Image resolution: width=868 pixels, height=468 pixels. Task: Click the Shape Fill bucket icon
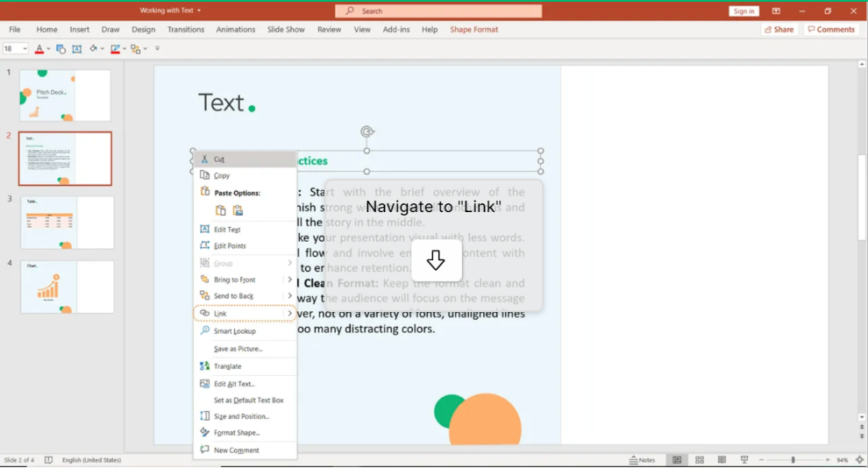point(94,49)
